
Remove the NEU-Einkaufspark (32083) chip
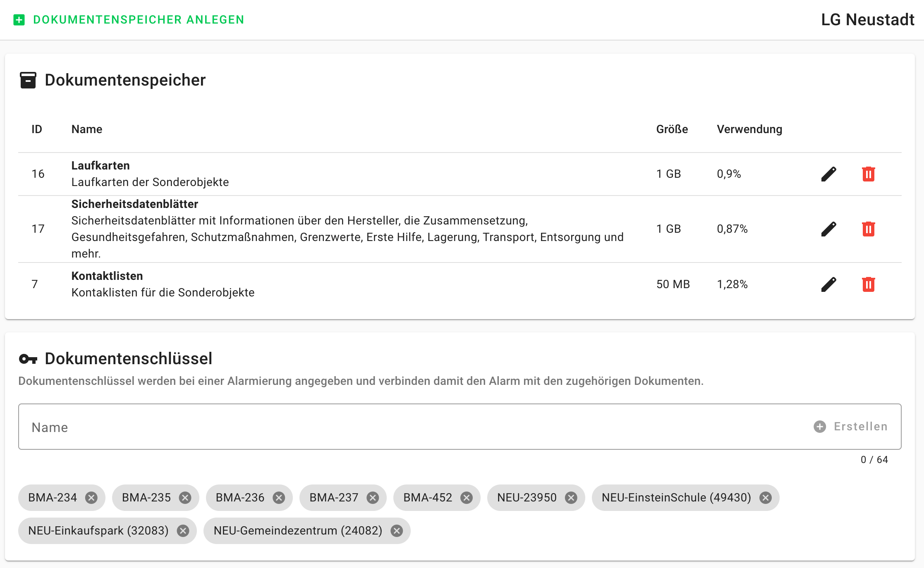pos(183,531)
